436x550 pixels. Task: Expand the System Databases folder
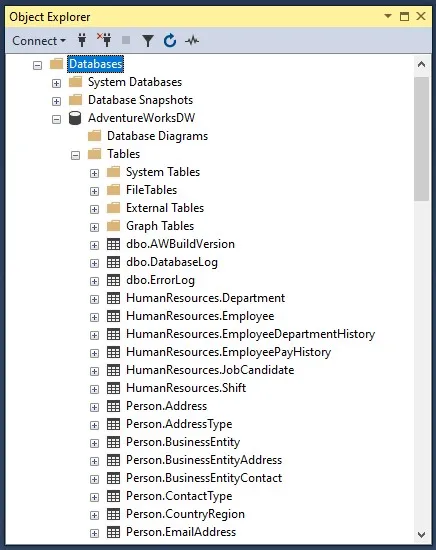pos(56,83)
